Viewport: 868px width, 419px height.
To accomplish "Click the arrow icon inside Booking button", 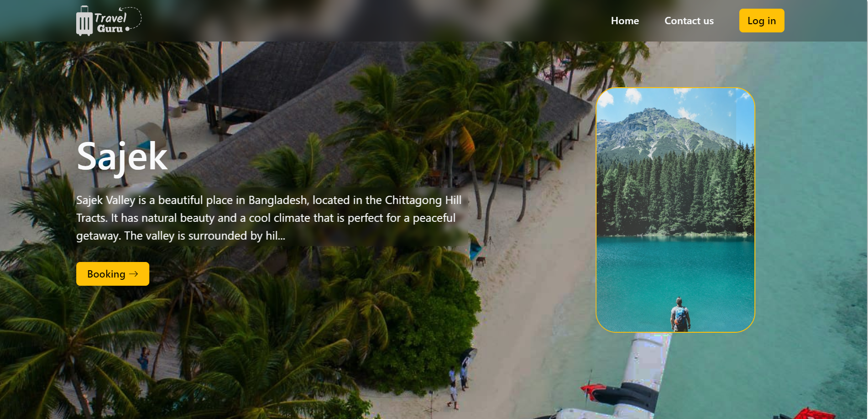I will [x=134, y=274].
